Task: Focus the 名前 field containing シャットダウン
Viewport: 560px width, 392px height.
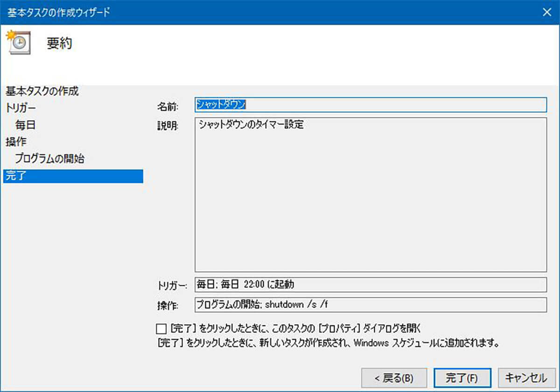Action: [x=370, y=105]
